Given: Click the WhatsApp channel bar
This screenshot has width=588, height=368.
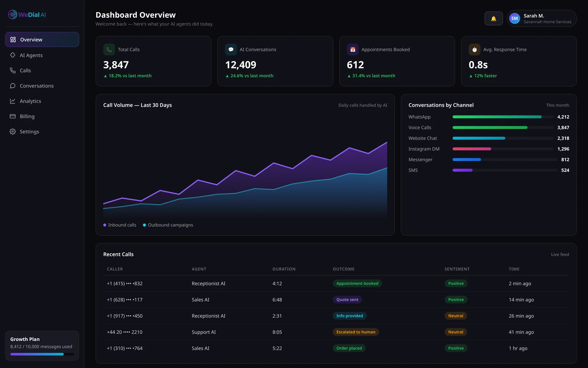Looking at the screenshot, I should 503,117.
